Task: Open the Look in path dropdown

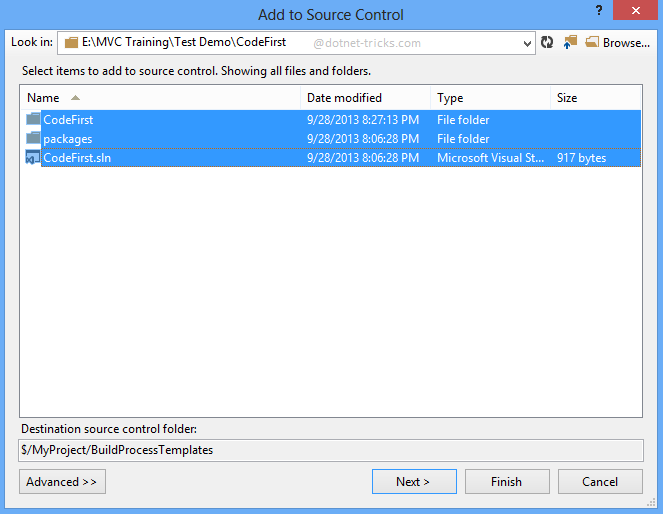Action: [528, 43]
